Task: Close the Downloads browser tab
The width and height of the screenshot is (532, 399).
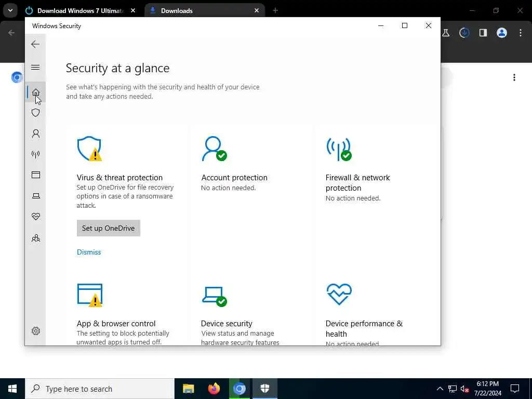Action: pyautogui.click(x=257, y=10)
